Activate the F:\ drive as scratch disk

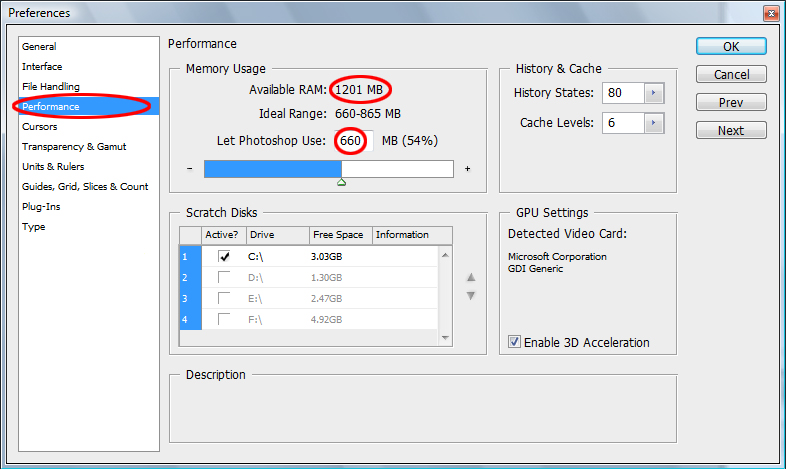tap(224, 319)
